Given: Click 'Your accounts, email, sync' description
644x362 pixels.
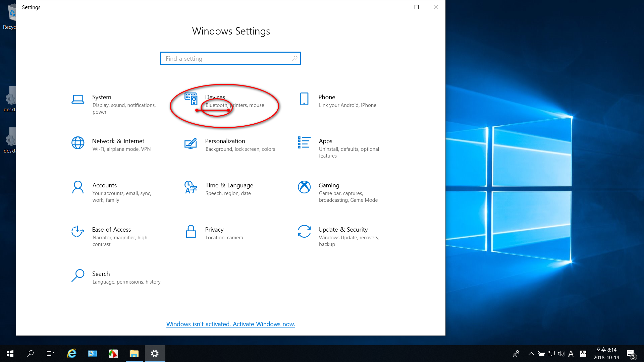Looking at the screenshot, I should click(x=122, y=197).
